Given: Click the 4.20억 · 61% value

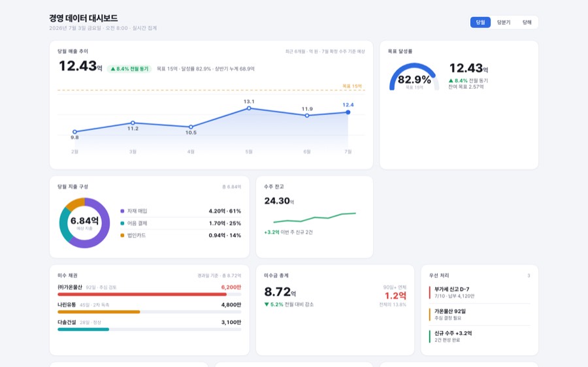Looking at the screenshot, I should point(225,211).
